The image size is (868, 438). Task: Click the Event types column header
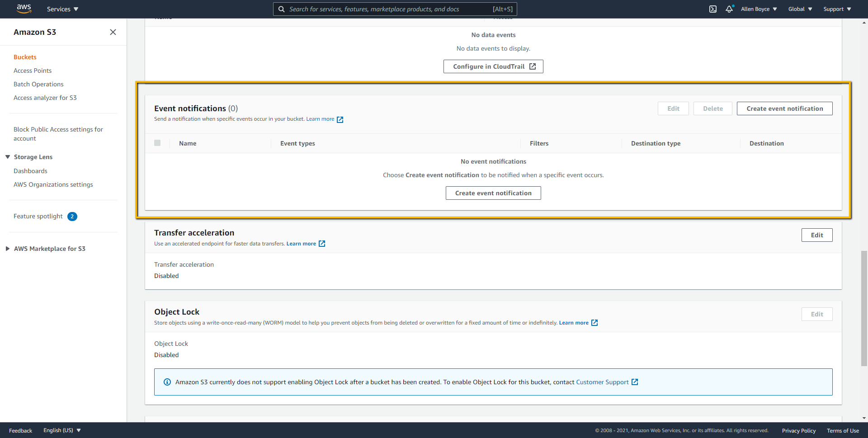point(297,143)
